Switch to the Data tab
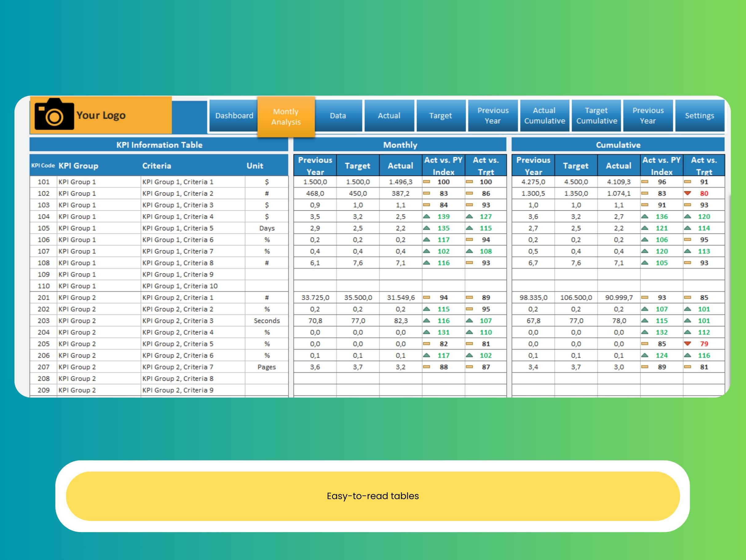This screenshot has height=560, width=746. pos(338,115)
